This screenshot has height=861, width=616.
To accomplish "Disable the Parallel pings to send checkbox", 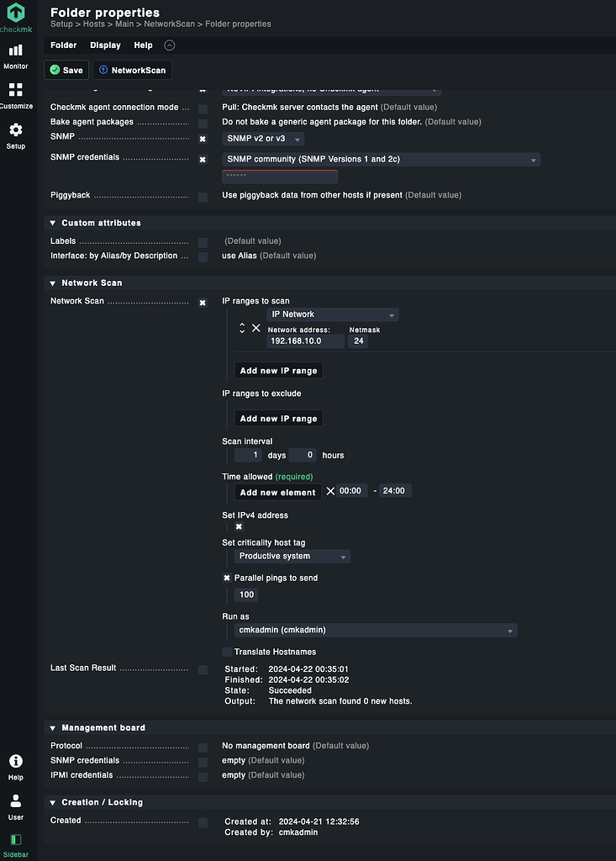I will pyautogui.click(x=226, y=578).
